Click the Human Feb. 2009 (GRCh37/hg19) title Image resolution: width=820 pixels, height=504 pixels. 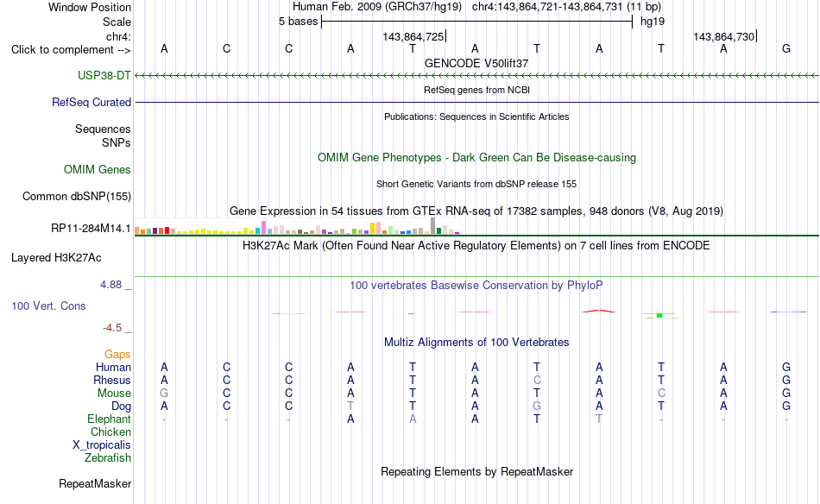[377, 7]
